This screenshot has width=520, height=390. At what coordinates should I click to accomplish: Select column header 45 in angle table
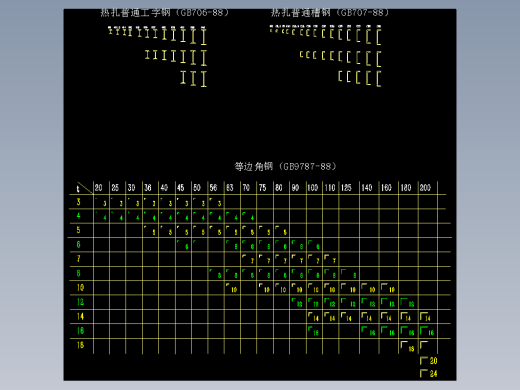coord(180,188)
